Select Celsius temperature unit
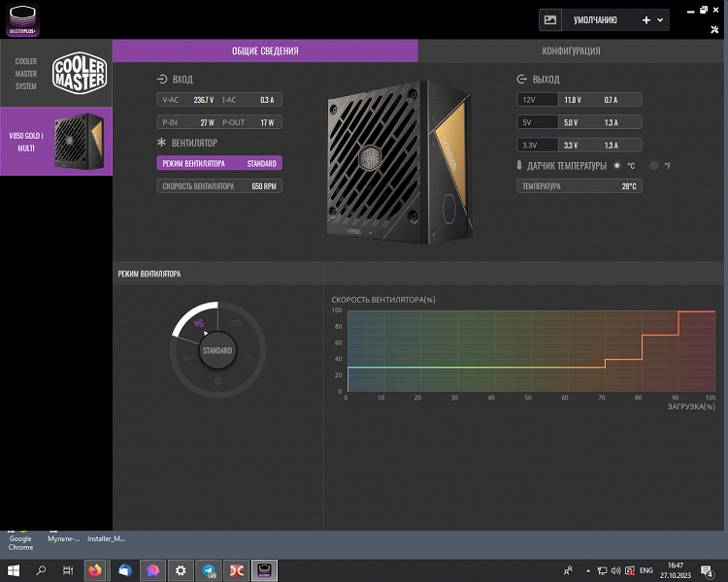728x582 pixels. pyautogui.click(x=617, y=165)
